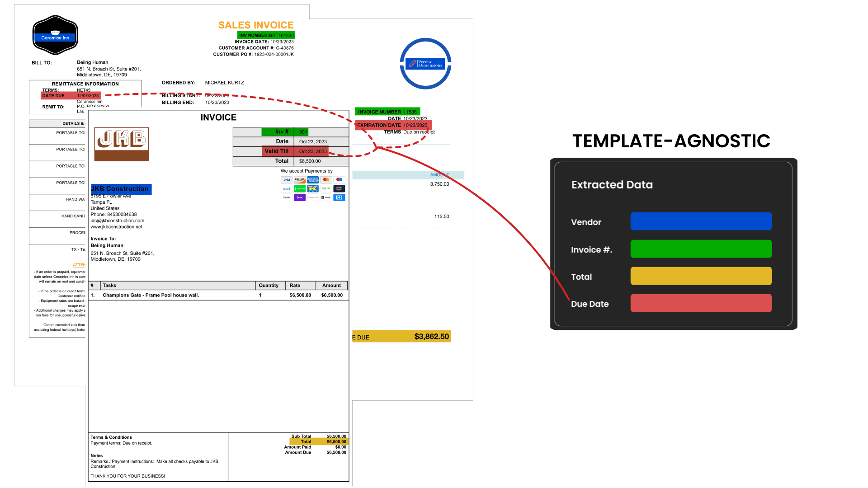Click the purple Zelle payment icon
Viewport: 868px width, 488px height.
(x=300, y=197)
